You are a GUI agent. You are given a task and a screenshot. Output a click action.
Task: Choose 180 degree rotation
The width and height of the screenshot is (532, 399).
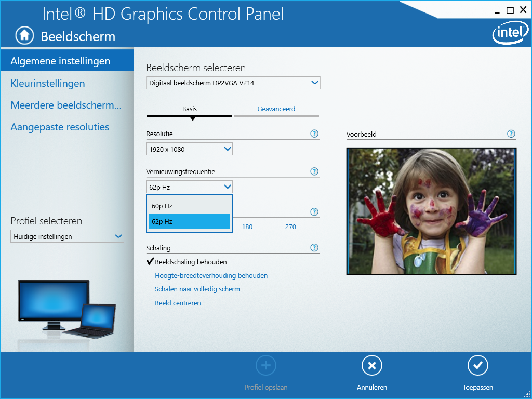point(247,227)
